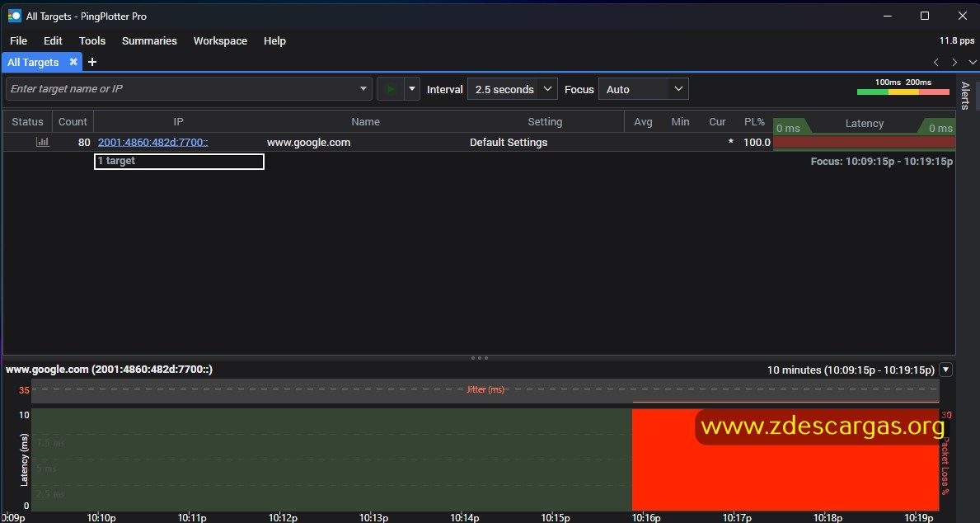Open the play button options arrow
The width and height of the screenshot is (980, 523).
[412, 89]
